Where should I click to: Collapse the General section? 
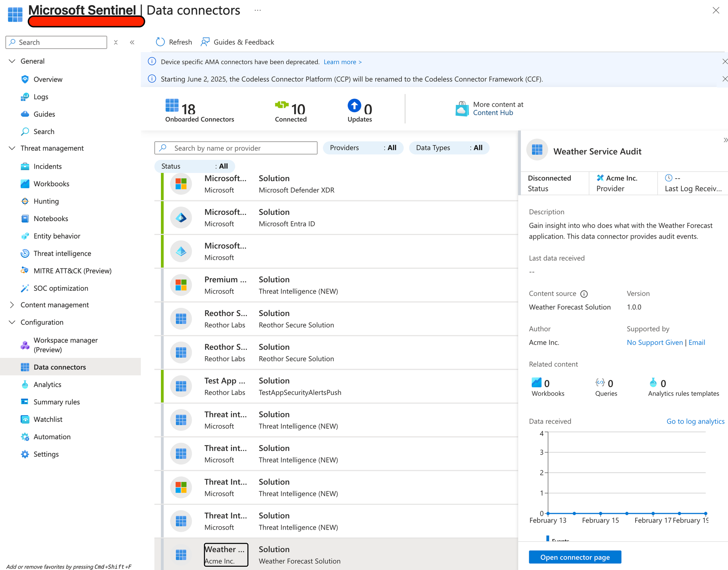[x=12, y=61]
